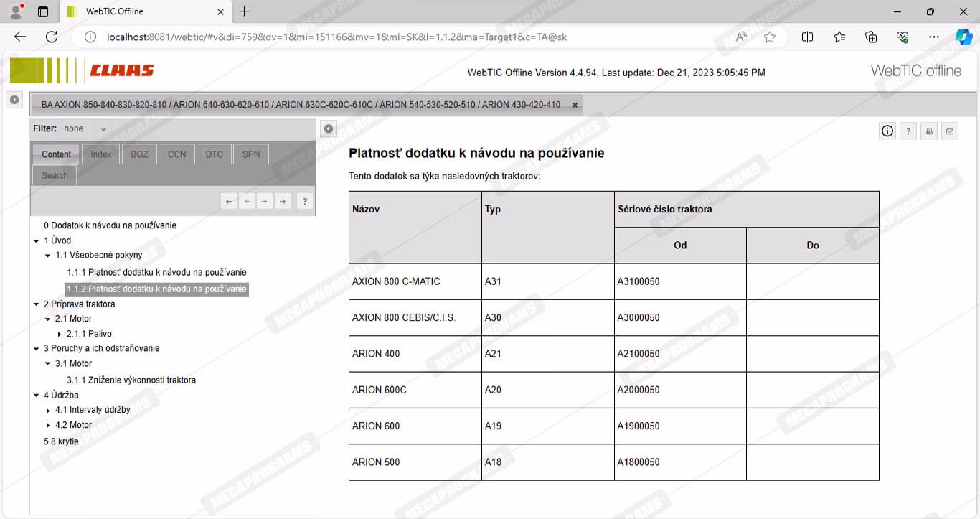The image size is (980, 519).
Task: Open tree navigation help question mark
Action: 304,202
